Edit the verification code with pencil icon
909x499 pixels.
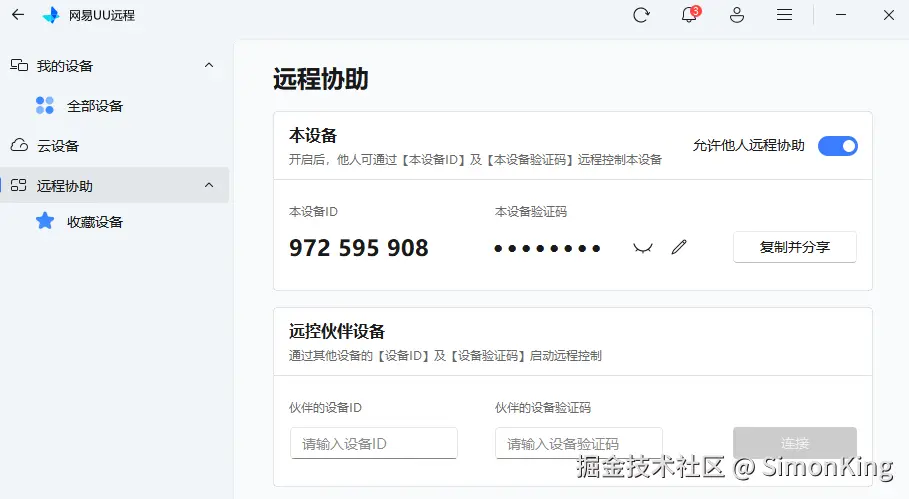679,247
